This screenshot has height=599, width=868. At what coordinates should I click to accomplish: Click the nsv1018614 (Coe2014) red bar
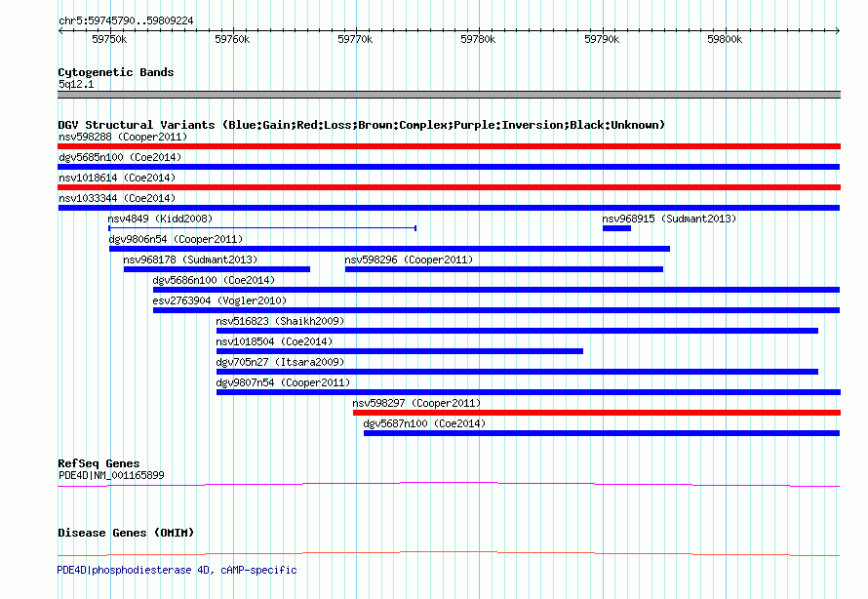449,187
